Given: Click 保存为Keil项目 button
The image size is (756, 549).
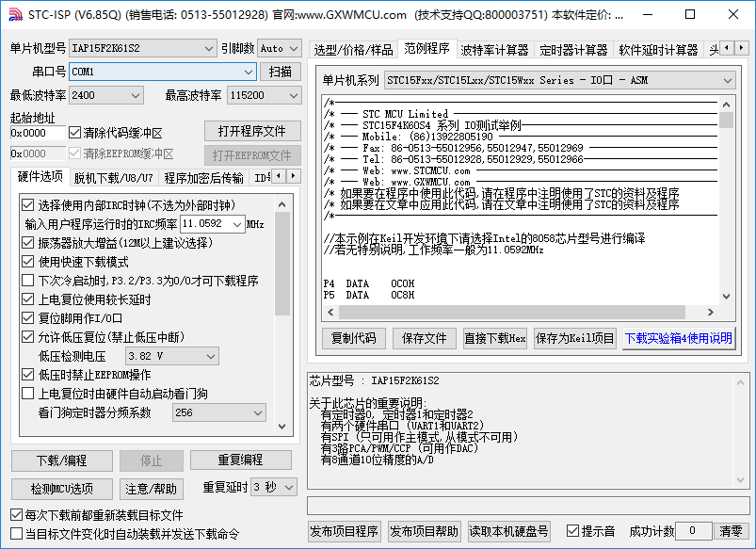Looking at the screenshot, I should (x=574, y=338).
